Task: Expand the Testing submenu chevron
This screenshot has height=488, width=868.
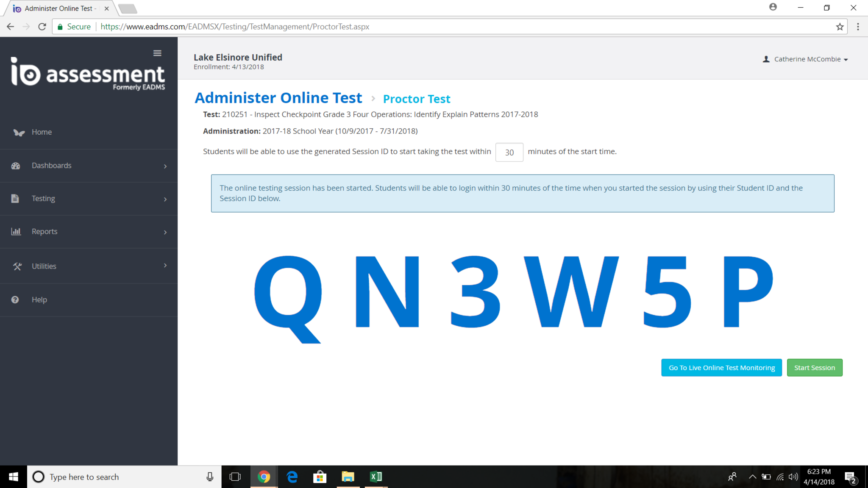Action: point(165,199)
